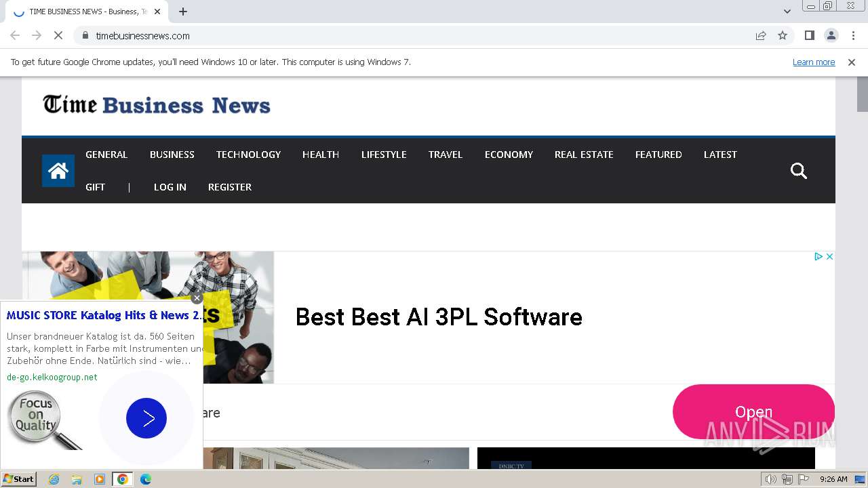The width and height of the screenshot is (868, 488).
Task: Select the Chrome icon in the taskbar
Action: point(123,479)
